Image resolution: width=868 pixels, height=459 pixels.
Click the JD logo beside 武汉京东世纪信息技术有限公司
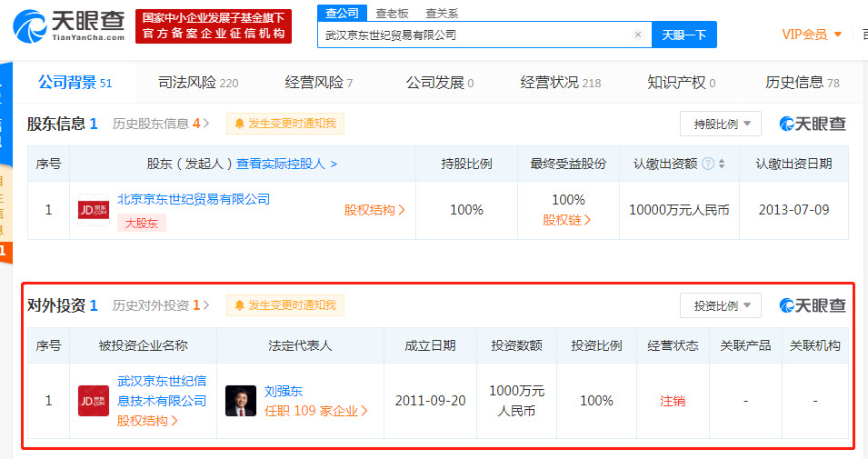(x=94, y=400)
